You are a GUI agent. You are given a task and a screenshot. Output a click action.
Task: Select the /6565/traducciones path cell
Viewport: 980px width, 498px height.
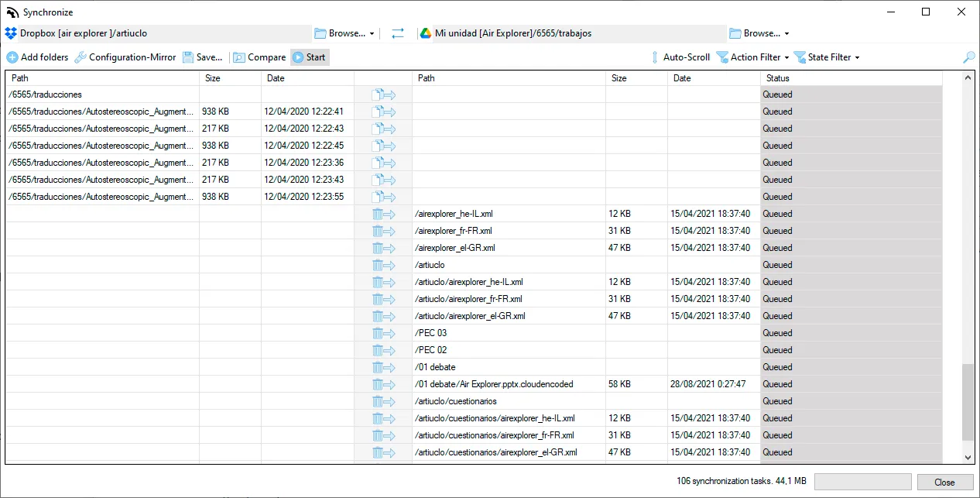coord(102,94)
